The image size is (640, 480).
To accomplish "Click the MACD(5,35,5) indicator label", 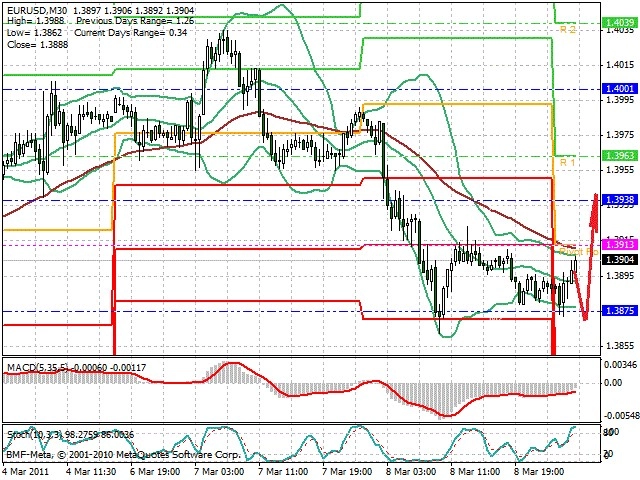I will pos(38,368).
